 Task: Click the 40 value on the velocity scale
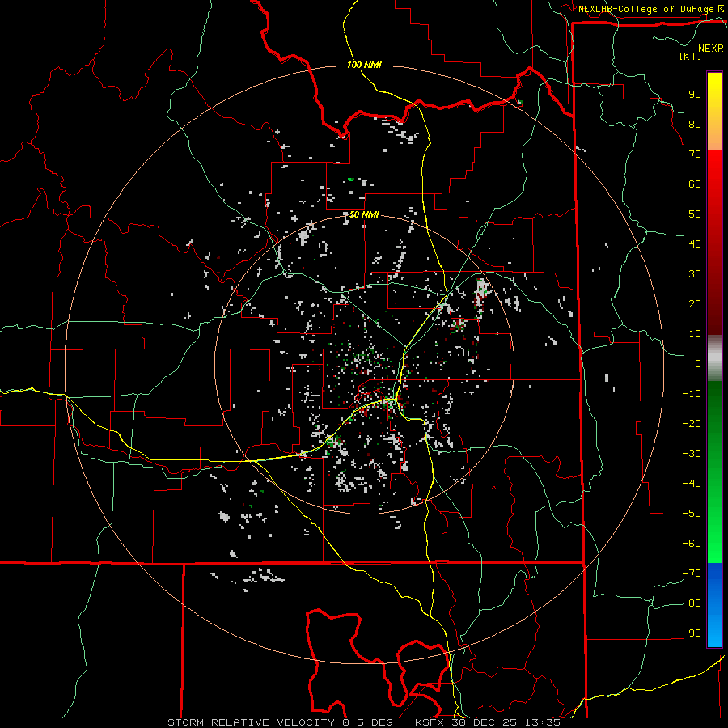click(x=695, y=243)
